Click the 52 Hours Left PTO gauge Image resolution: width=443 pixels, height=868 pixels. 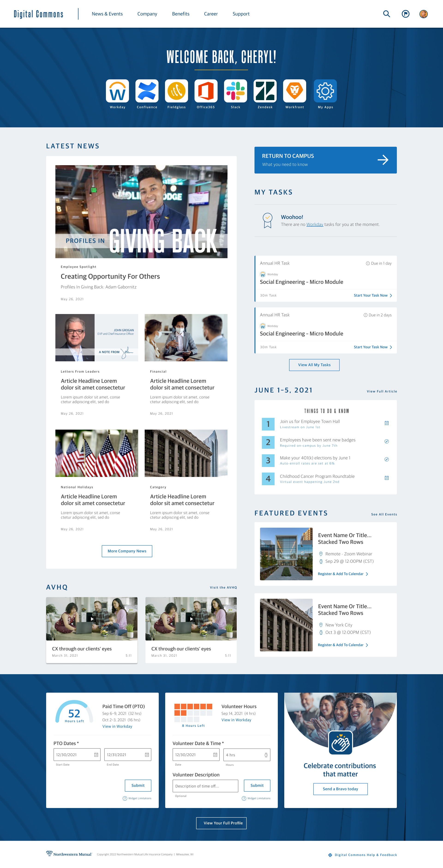[74, 712]
